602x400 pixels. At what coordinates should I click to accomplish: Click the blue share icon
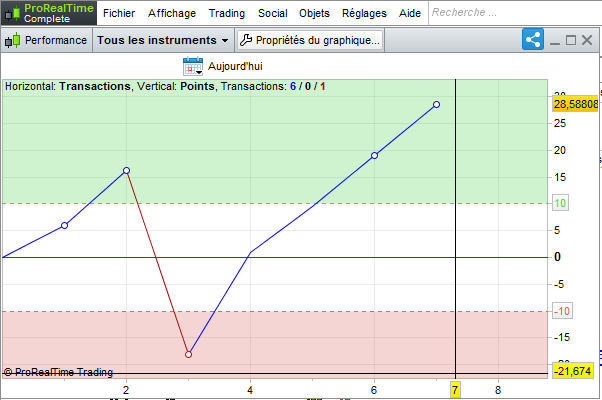pyautogui.click(x=533, y=39)
